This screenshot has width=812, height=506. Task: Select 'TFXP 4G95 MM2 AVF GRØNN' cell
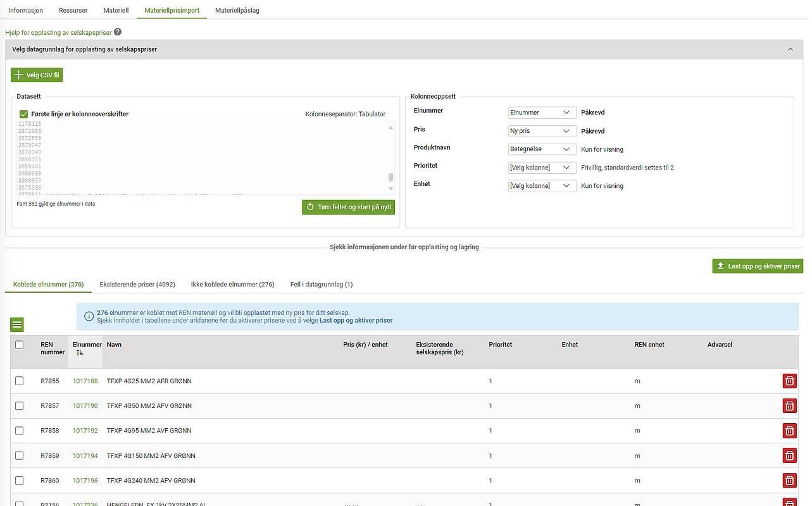click(149, 431)
